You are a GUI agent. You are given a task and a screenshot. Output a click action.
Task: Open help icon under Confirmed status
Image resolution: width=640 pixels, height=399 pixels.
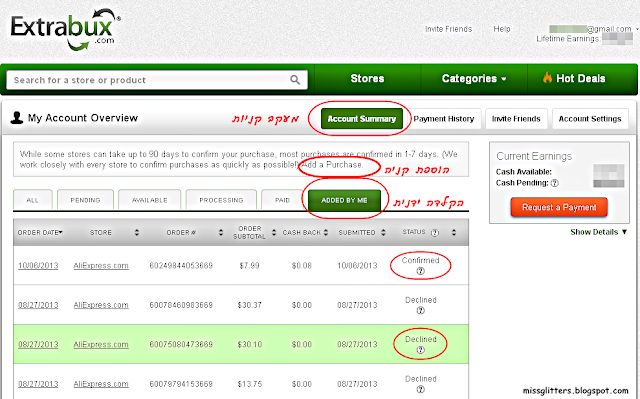pos(420,271)
